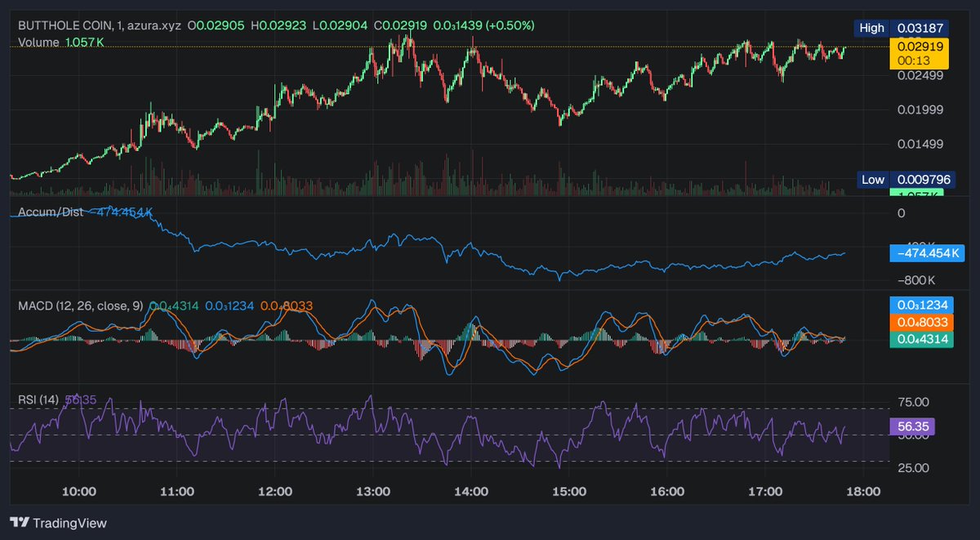Click the 0.01999 price axis tick
This screenshot has width=980, height=540.
click(x=920, y=109)
